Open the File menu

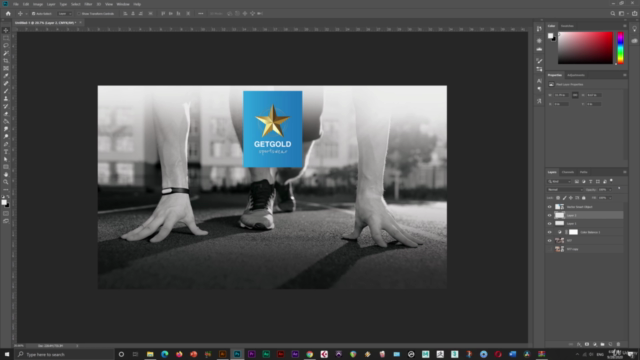[x=16, y=4]
